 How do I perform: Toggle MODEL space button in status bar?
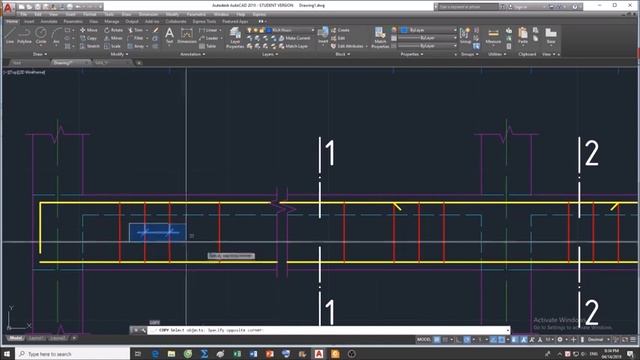point(424,340)
